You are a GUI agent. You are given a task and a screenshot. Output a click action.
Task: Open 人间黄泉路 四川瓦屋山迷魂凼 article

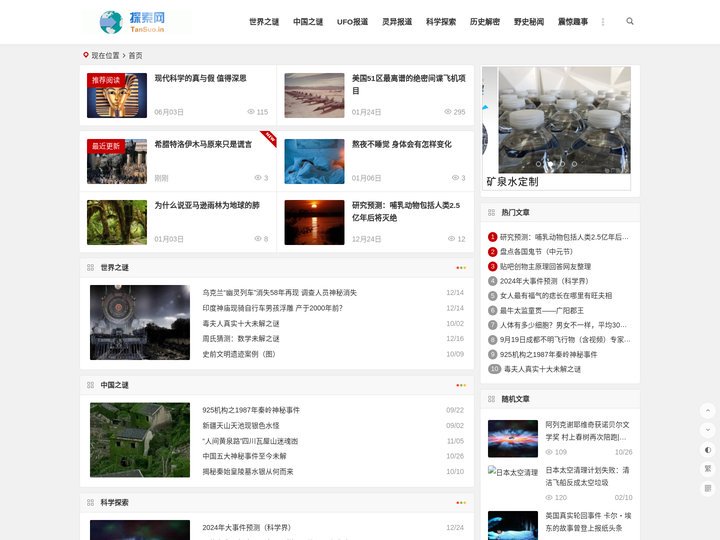pyautogui.click(x=250, y=441)
